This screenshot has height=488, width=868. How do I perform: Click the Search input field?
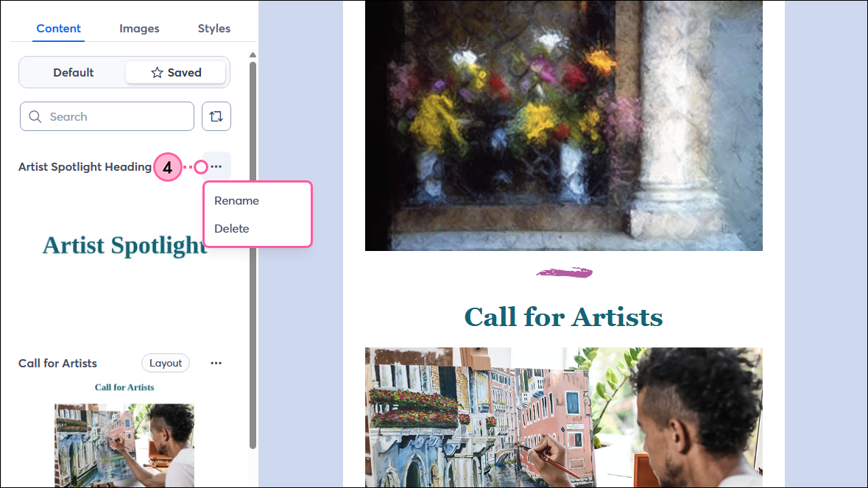(107, 116)
